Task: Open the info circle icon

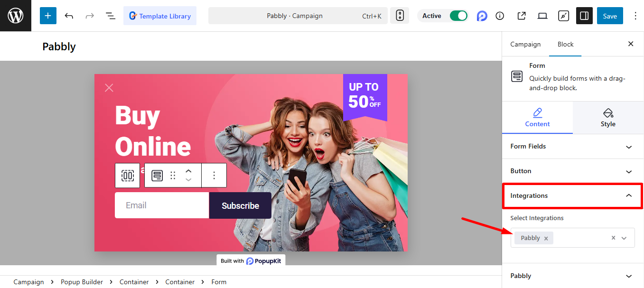Action: point(500,16)
